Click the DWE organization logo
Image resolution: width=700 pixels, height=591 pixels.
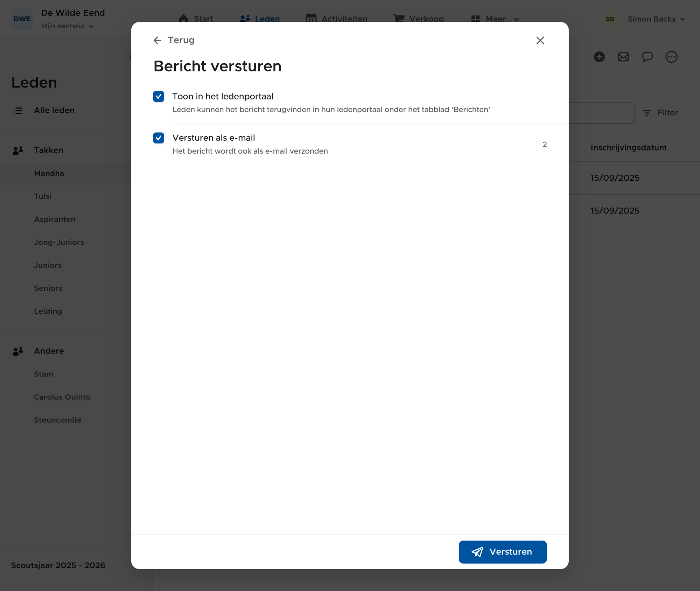pyautogui.click(x=22, y=19)
